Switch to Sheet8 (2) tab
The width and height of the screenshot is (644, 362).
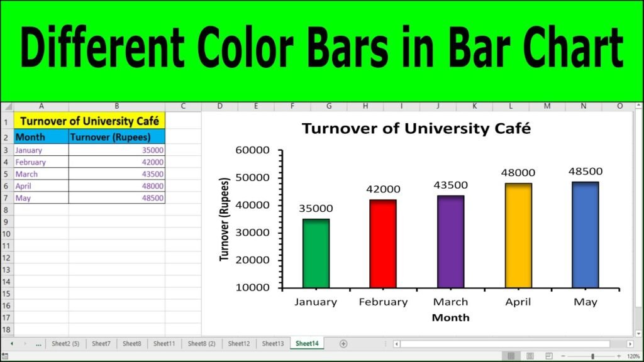pyautogui.click(x=201, y=344)
